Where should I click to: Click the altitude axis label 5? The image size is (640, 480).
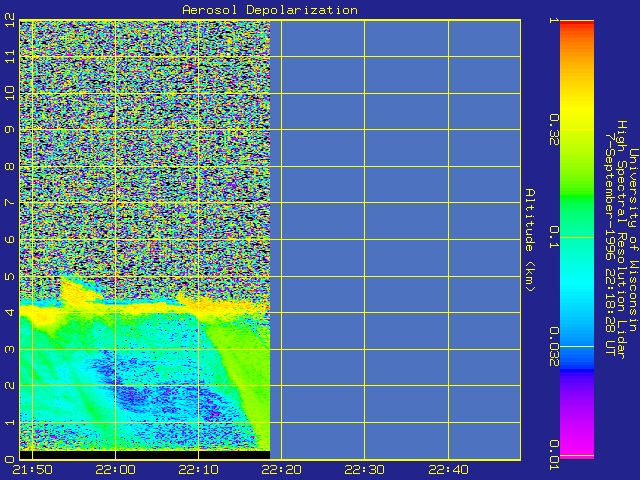10,276
